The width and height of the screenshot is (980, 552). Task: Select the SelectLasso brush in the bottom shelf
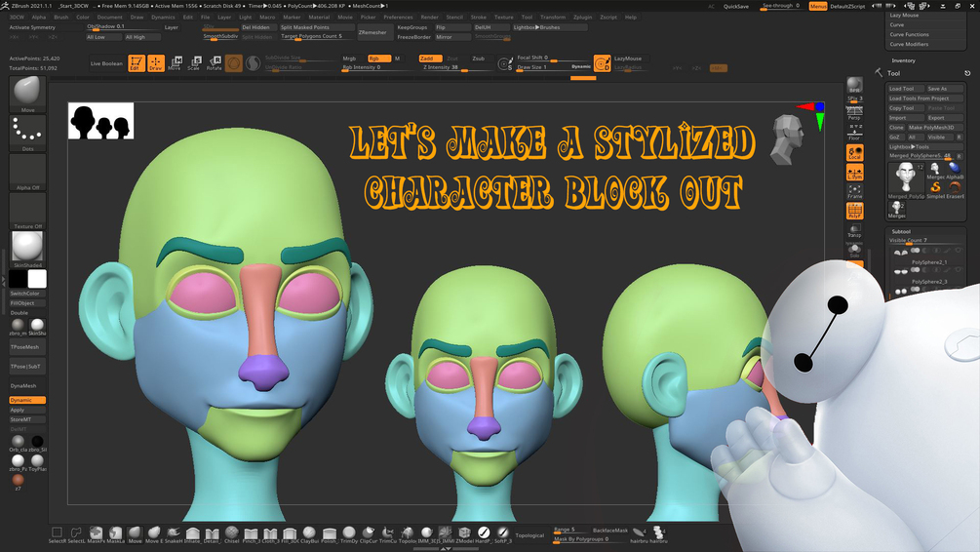click(x=76, y=534)
